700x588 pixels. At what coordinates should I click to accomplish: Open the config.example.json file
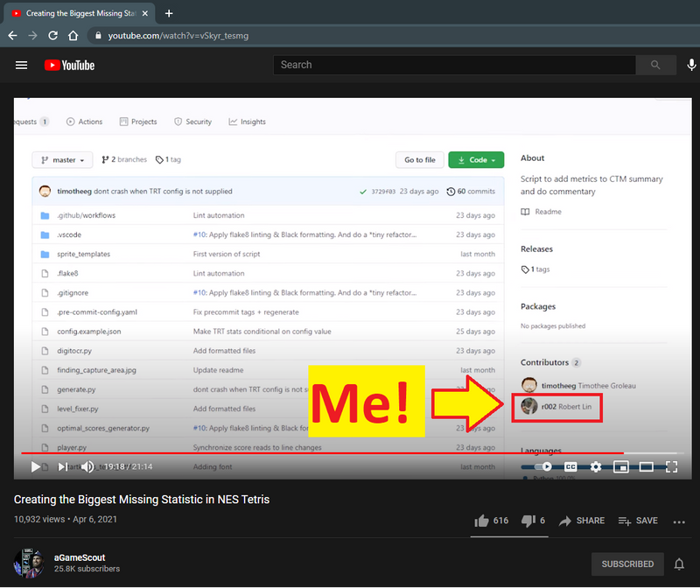tap(89, 332)
